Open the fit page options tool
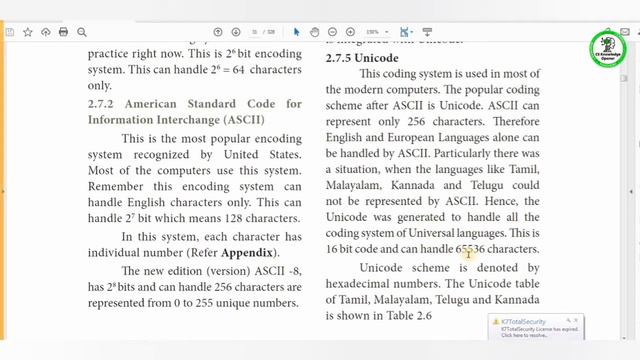 pyautogui.click(x=406, y=32)
